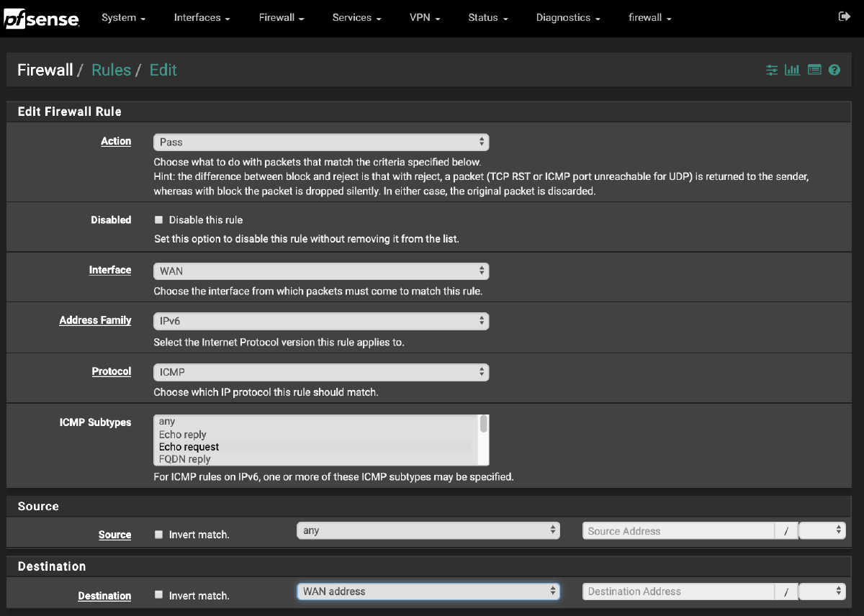The image size is (864, 616).
Task: Open the Diagnostics menu
Action: 564,17
